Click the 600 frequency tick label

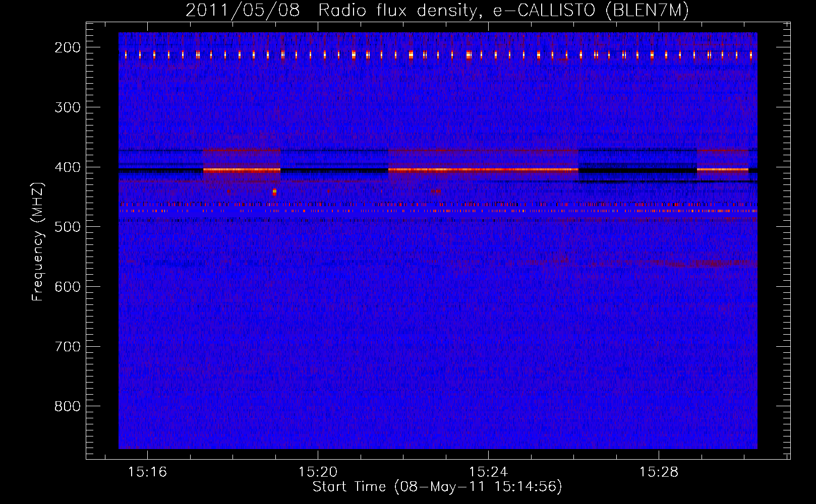[x=67, y=287]
